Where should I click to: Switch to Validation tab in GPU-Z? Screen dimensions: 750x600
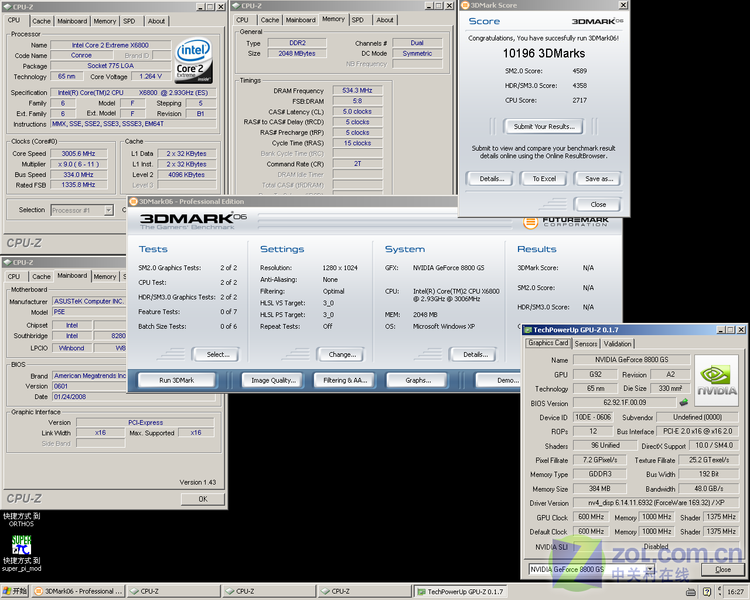pos(618,344)
